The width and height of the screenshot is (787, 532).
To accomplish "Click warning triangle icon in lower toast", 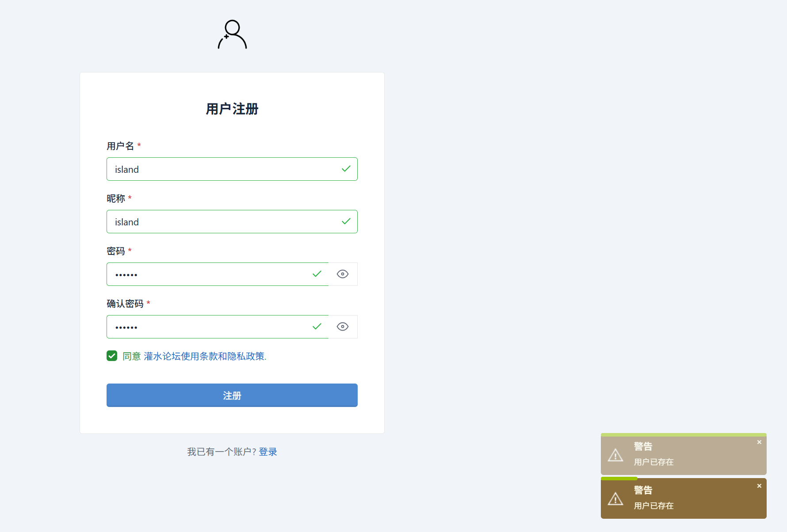I will point(615,499).
